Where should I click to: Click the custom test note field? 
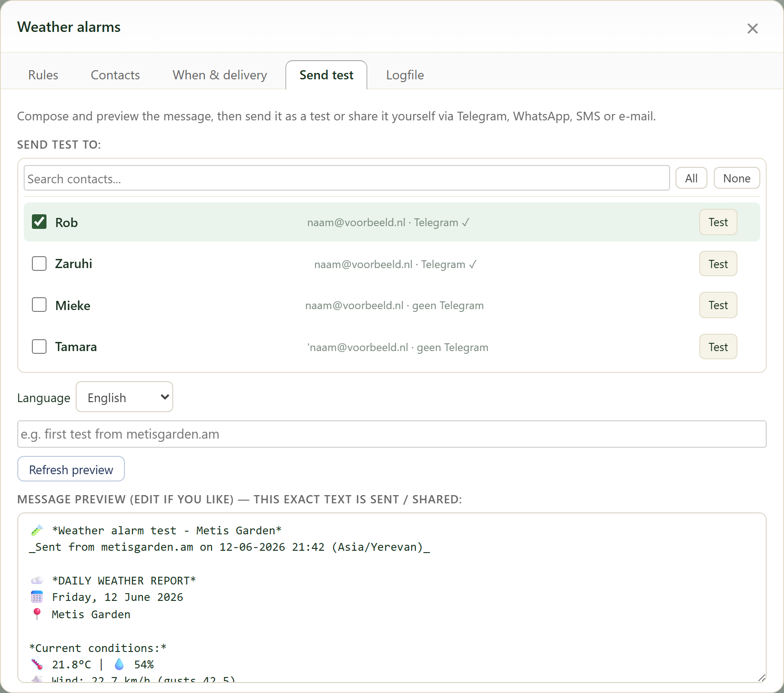[x=392, y=434]
